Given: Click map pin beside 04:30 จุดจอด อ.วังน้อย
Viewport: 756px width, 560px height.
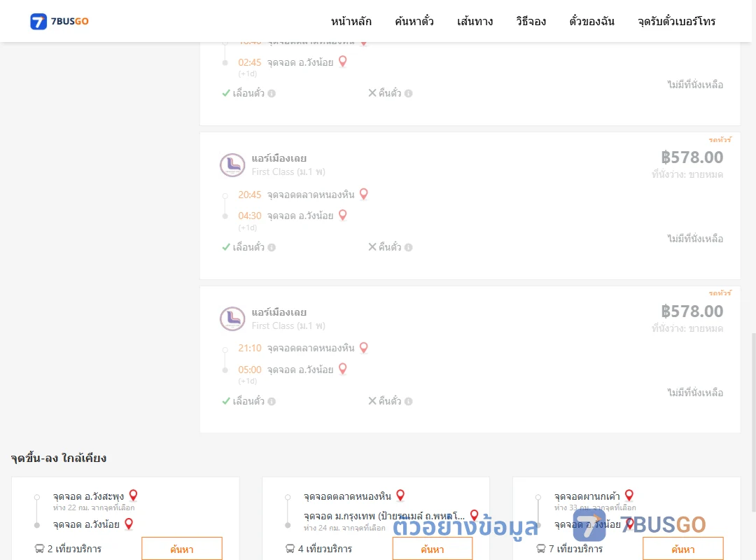Looking at the screenshot, I should click(343, 215).
